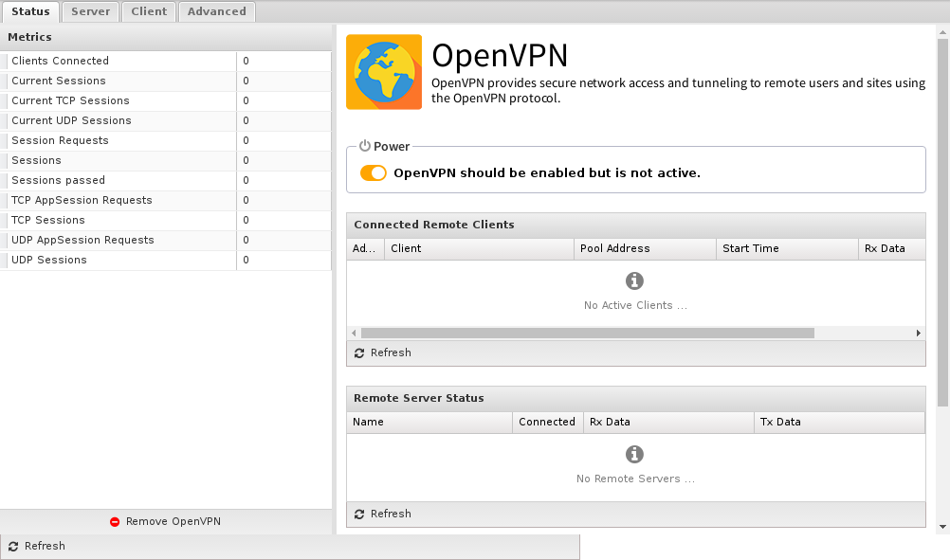Click the OpenVPN not active status text
This screenshot has width=950, height=560.
click(x=547, y=173)
